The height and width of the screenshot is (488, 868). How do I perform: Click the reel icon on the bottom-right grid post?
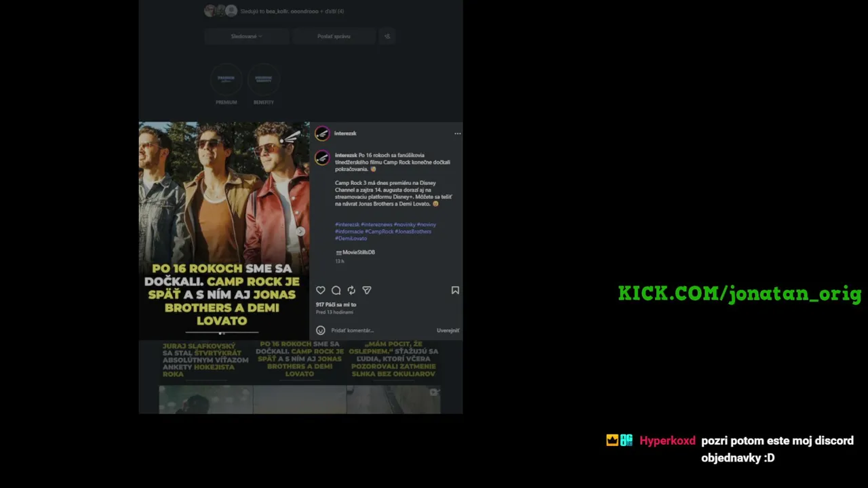434,392
